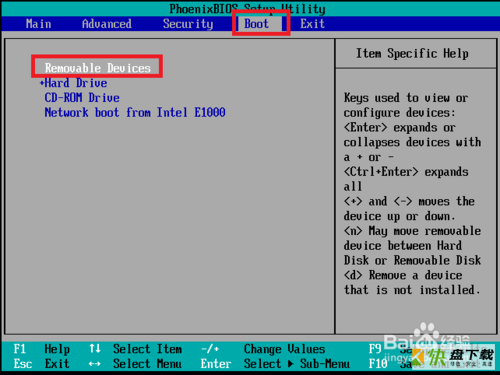500x375 pixels.
Task: Click help line 'Disk or Removable Disk'
Action: (x=412, y=260)
